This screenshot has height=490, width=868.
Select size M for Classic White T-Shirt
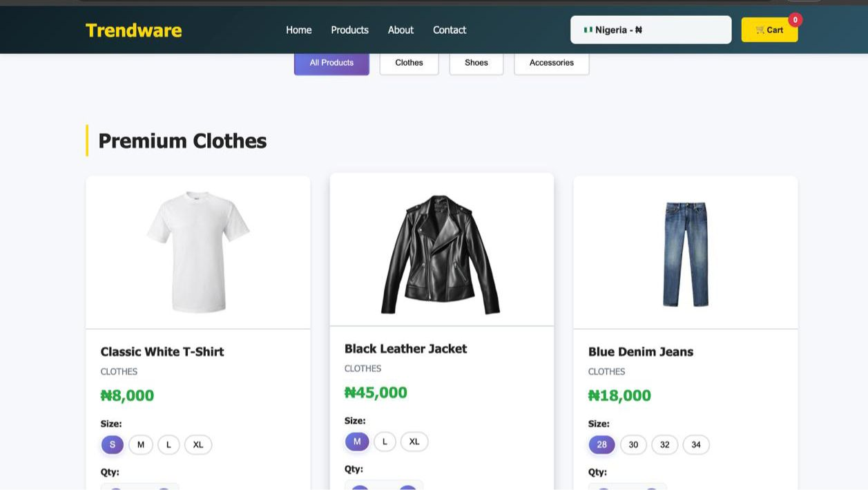coord(140,444)
